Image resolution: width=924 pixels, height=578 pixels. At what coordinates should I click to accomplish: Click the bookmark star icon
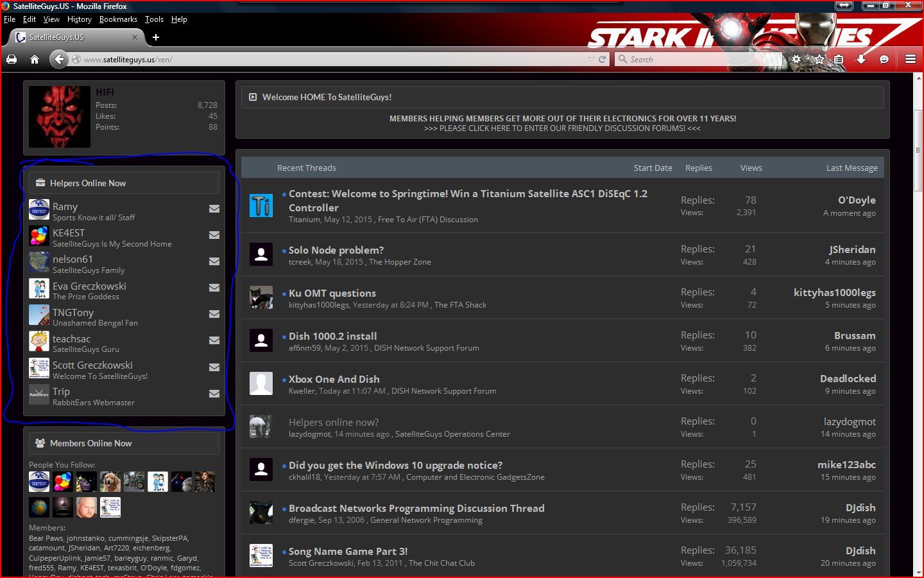819,59
